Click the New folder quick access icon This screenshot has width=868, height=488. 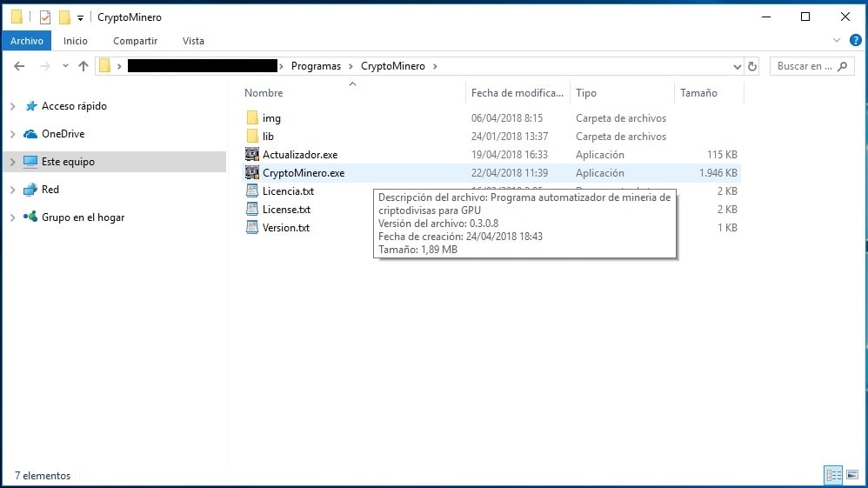pyautogui.click(x=64, y=17)
